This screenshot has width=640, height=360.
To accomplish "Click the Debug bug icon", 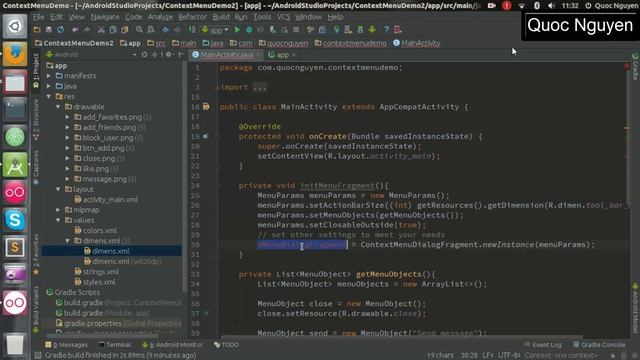I will pyautogui.click(x=249, y=30).
